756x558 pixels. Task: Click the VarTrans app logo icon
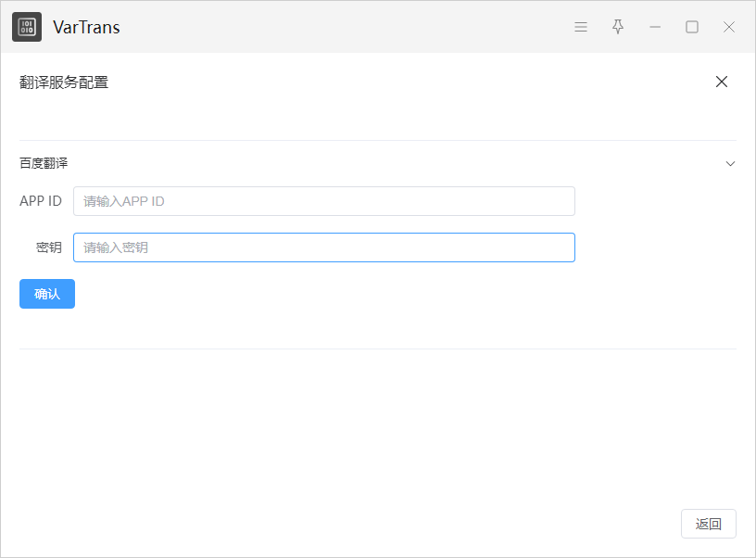coord(27,27)
